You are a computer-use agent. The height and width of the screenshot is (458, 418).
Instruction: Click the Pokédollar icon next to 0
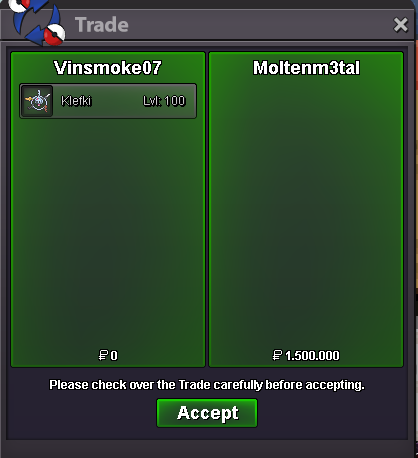[103, 355]
